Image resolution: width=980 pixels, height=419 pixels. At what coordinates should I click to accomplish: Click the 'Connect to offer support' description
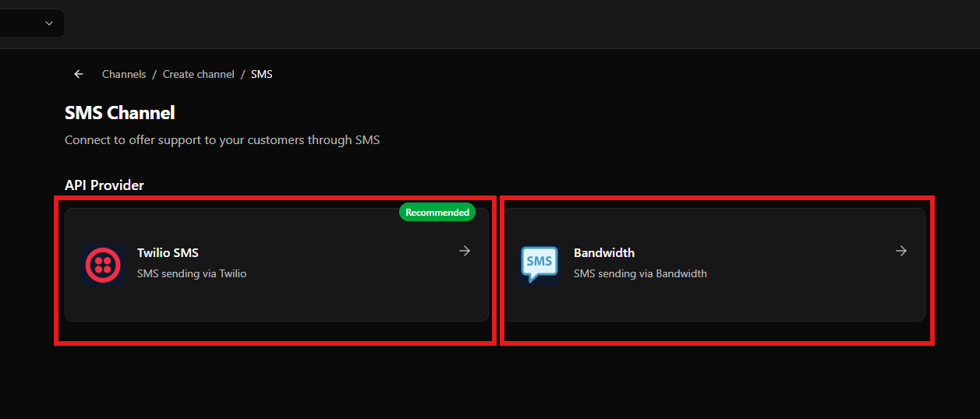(222, 140)
